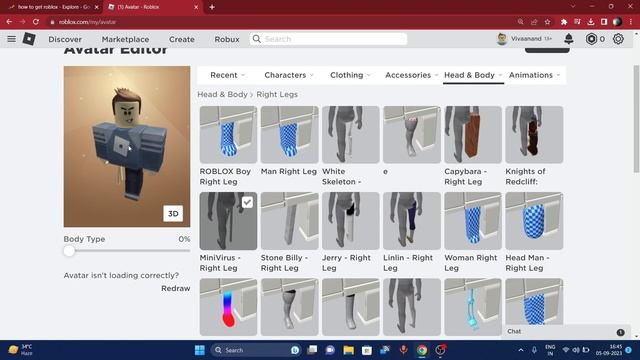The height and width of the screenshot is (360, 640).
Task: Click the page vertical scrollbar
Action: tap(636, 118)
